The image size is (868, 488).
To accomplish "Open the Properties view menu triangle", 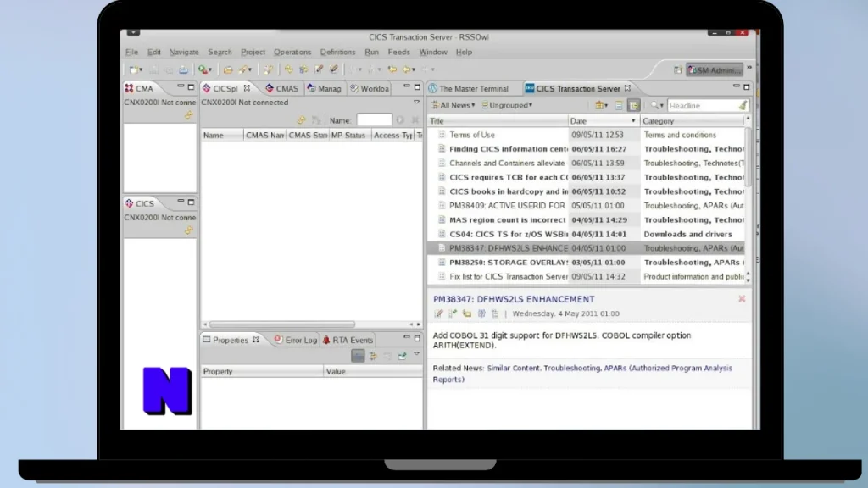I will pyautogui.click(x=417, y=354).
